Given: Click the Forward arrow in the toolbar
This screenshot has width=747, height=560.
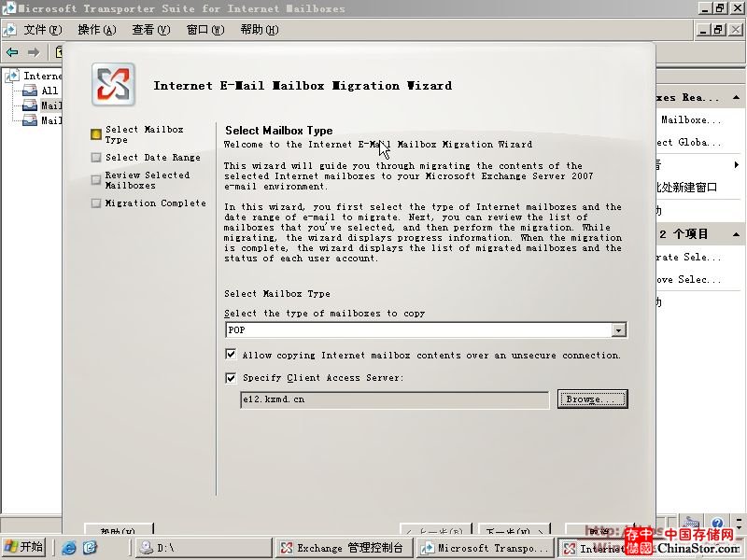Looking at the screenshot, I should coord(34,52).
